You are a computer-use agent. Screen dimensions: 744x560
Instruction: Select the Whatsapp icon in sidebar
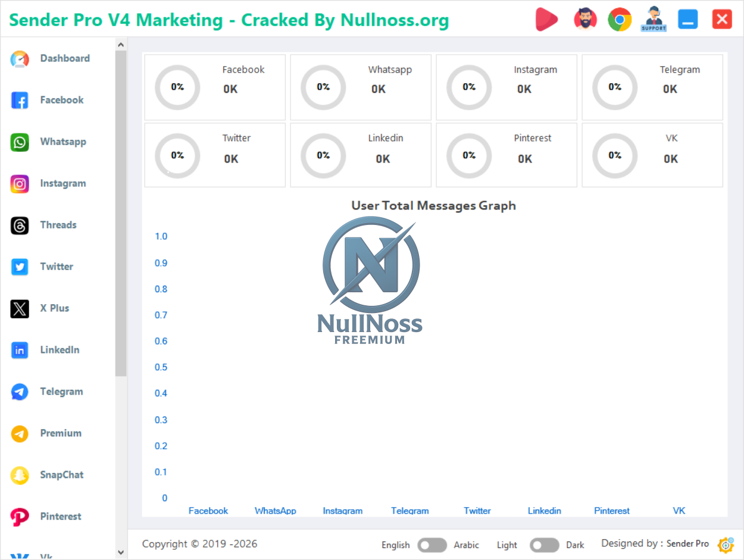tap(19, 142)
